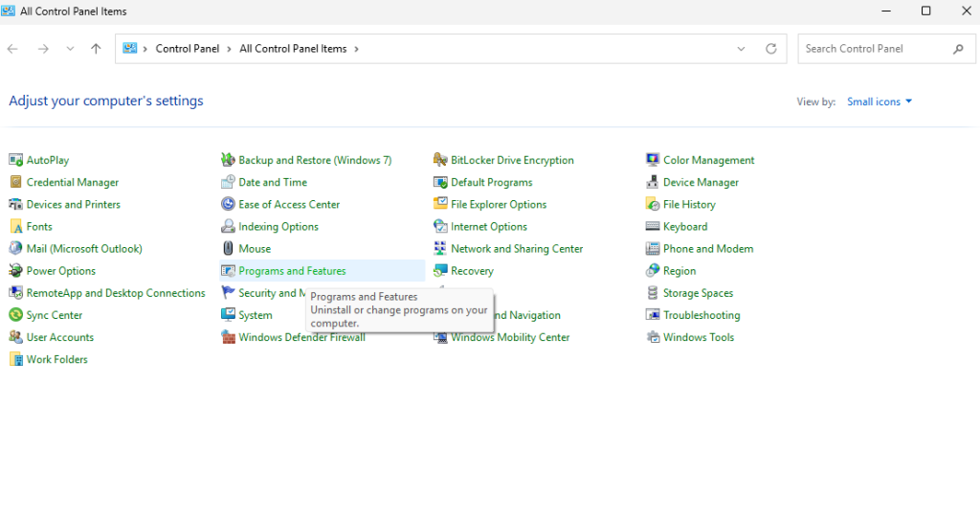Open the Troubleshooting link text
Screen dimensions: 980x519
coord(702,315)
